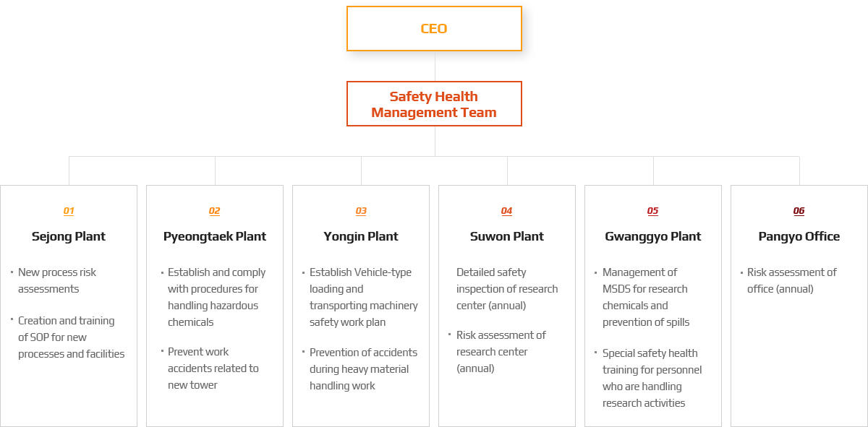This screenshot has width=868, height=427.
Task: Click the MSDS management bullet text
Action: tap(646, 297)
